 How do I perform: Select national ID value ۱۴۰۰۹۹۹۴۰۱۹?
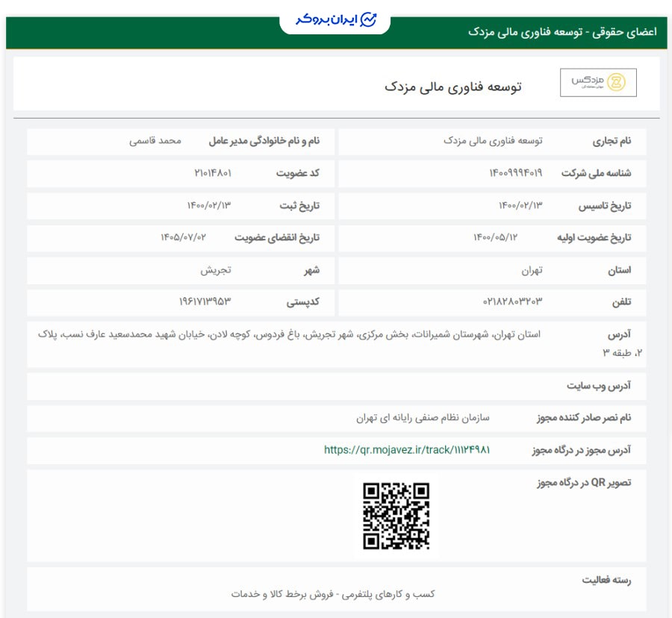coord(515,173)
